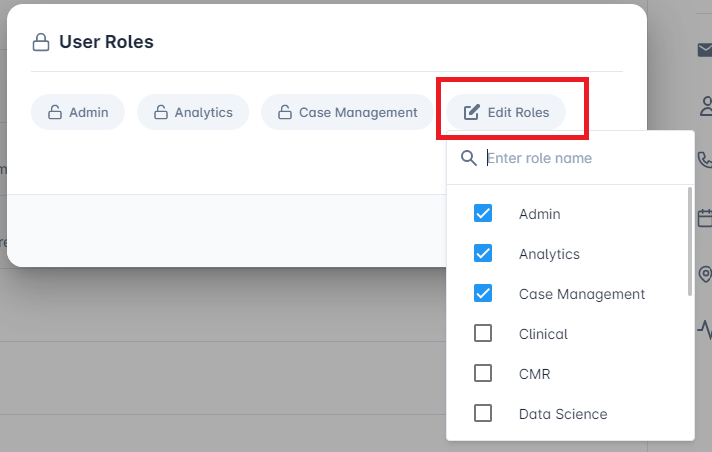This screenshot has width=712, height=452.
Task: Enable the Clinical role checkbox
Action: 483,333
